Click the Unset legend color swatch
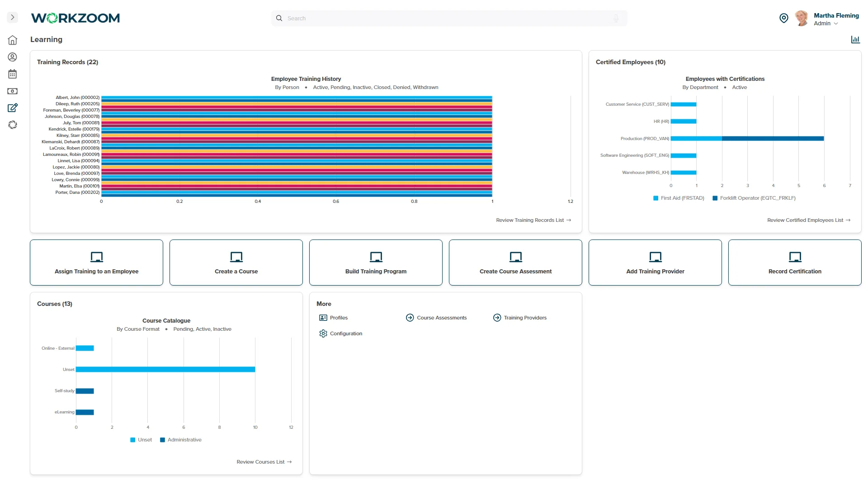Viewport: 868px width, 488px height. pyautogui.click(x=133, y=440)
